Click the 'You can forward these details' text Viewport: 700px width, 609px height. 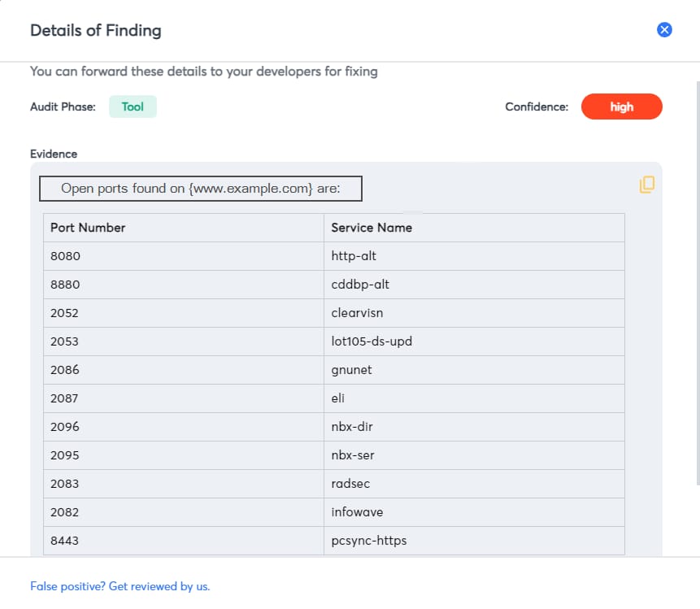(x=204, y=72)
